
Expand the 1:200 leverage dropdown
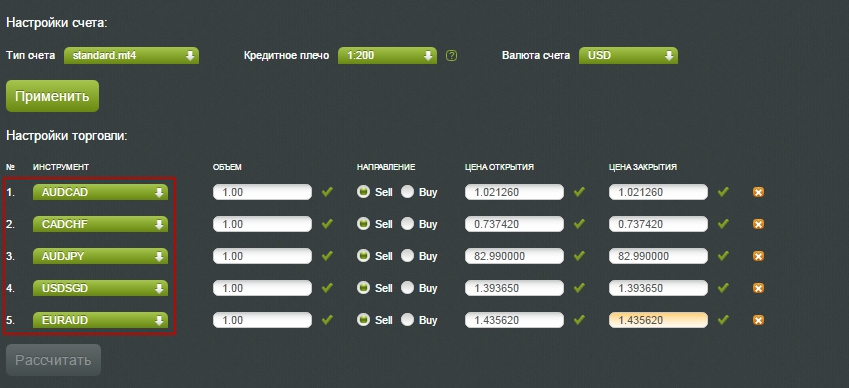(387, 55)
